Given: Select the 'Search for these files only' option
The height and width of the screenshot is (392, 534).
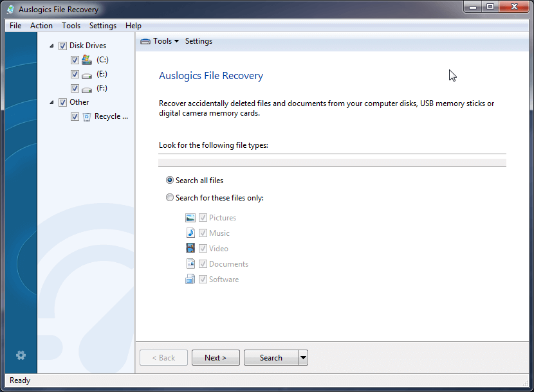Looking at the screenshot, I should (170, 198).
